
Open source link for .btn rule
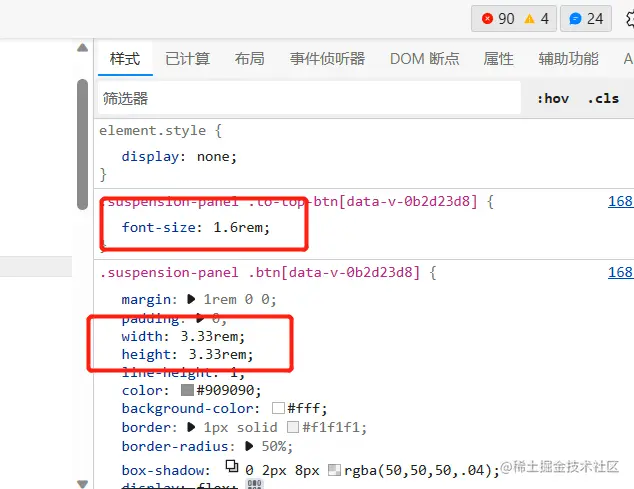[621, 272]
